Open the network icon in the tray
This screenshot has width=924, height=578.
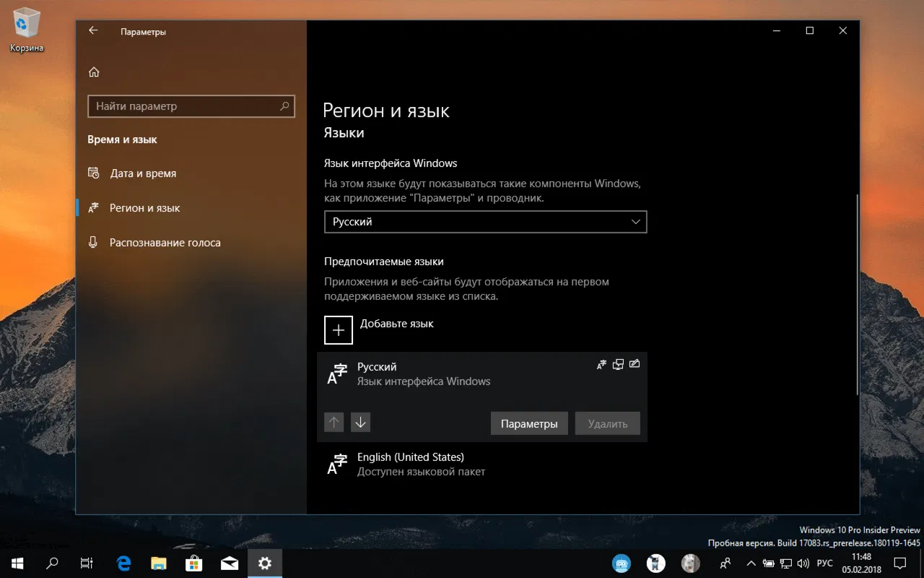(786, 563)
